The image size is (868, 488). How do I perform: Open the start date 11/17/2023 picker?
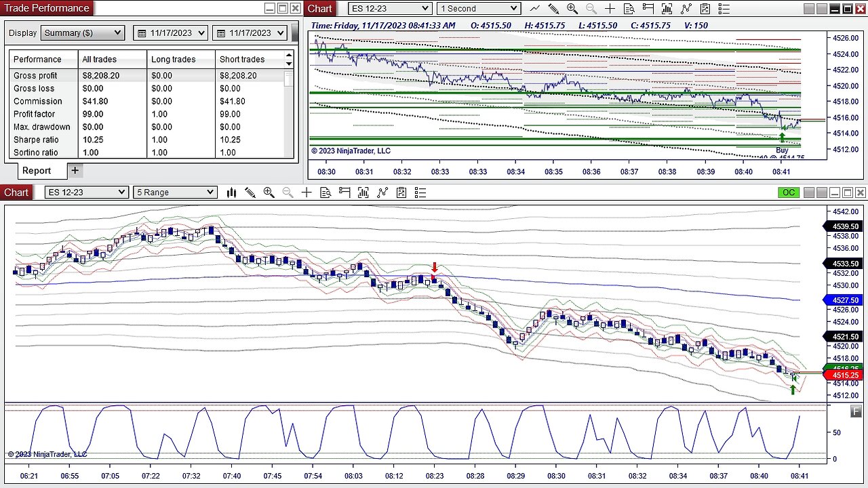coord(170,33)
